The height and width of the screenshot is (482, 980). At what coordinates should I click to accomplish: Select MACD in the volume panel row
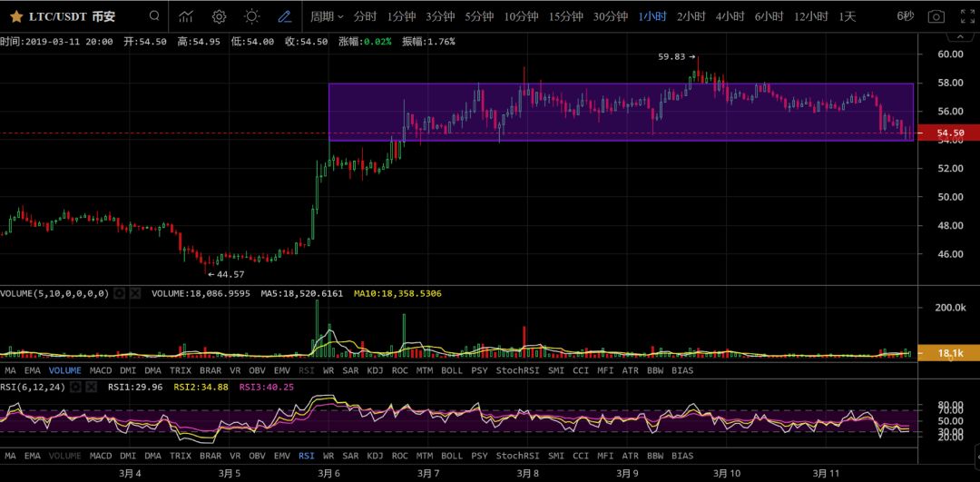pos(101,370)
